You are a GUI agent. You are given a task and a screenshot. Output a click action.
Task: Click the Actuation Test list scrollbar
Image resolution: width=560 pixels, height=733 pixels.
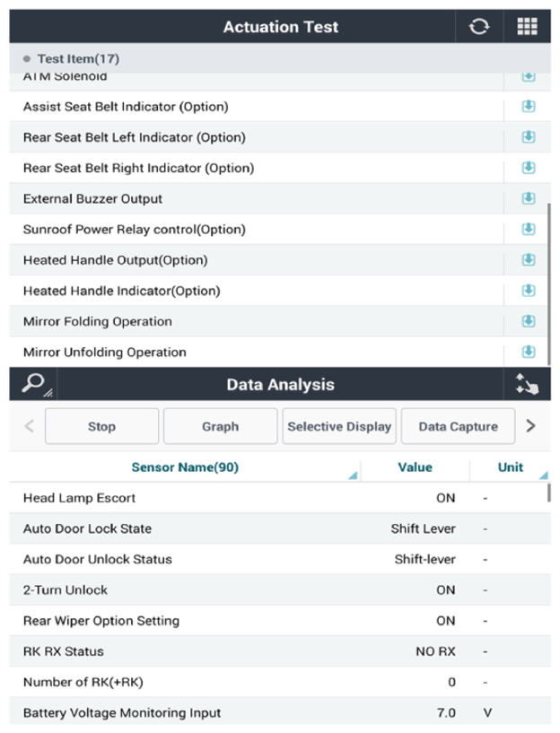548,284
